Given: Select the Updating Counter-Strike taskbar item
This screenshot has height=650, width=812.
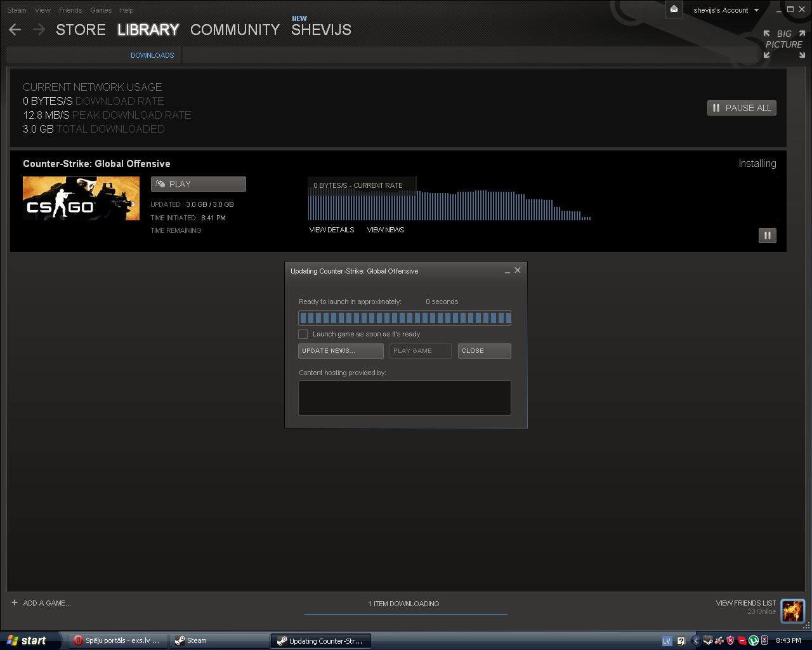Looking at the screenshot, I should 321,640.
